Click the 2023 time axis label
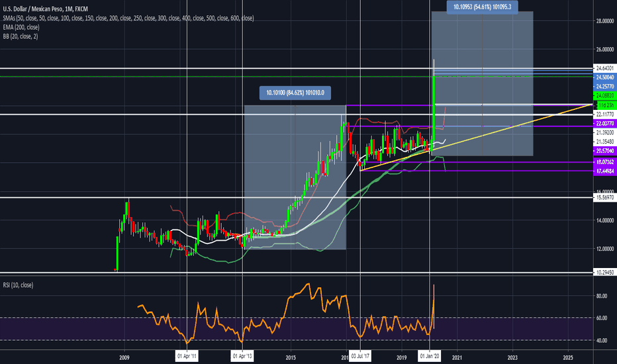This screenshot has width=617, height=364. coord(512,357)
